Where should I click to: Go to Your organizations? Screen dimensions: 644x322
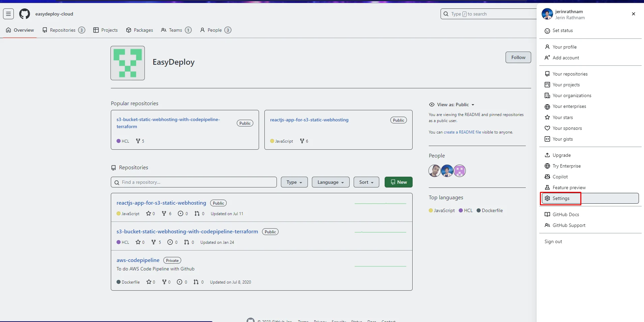point(590,95)
